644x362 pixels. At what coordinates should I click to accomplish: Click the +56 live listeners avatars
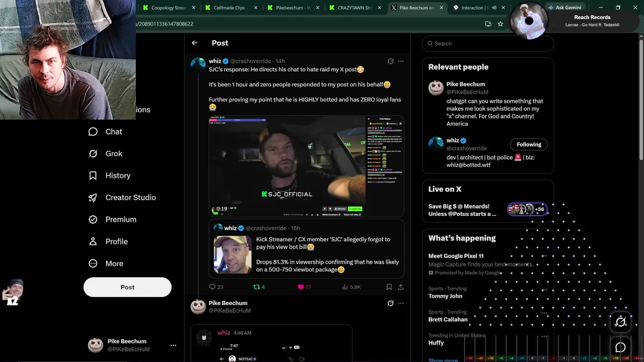point(527,209)
